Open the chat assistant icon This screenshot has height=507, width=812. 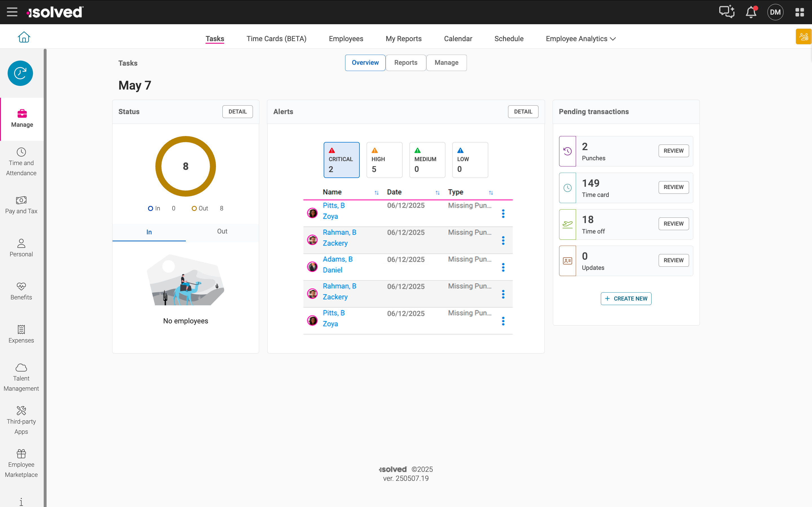point(727,12)
